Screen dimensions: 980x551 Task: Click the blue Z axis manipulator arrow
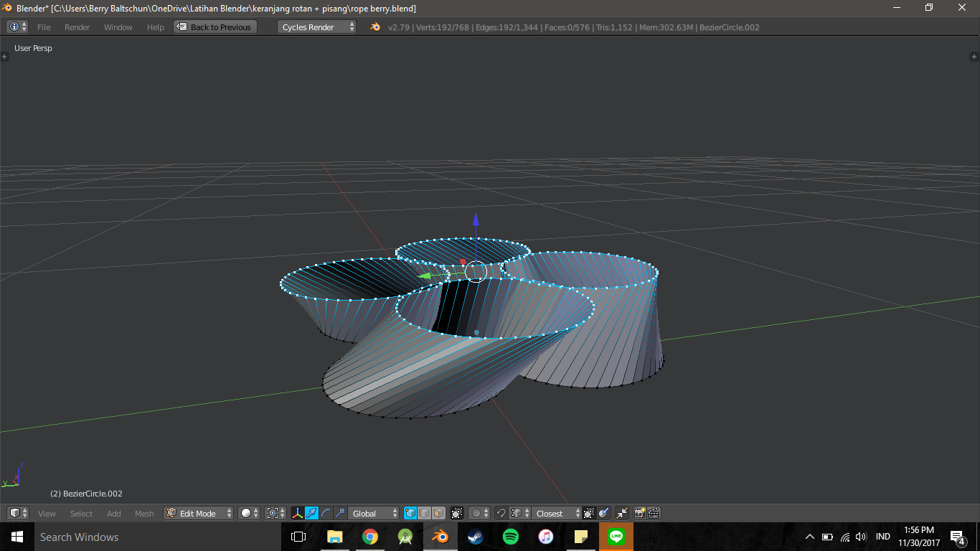[x=476, y=220]
